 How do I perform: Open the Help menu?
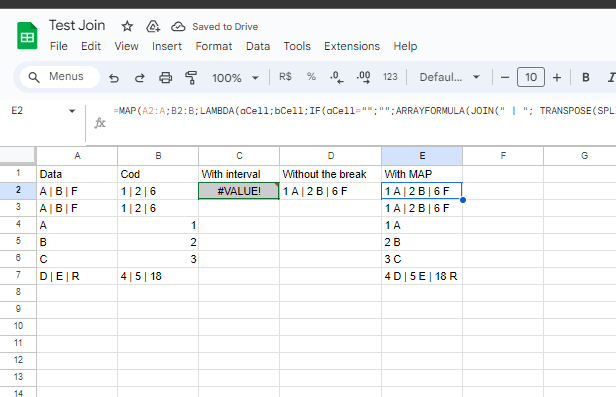coord(405,46)
